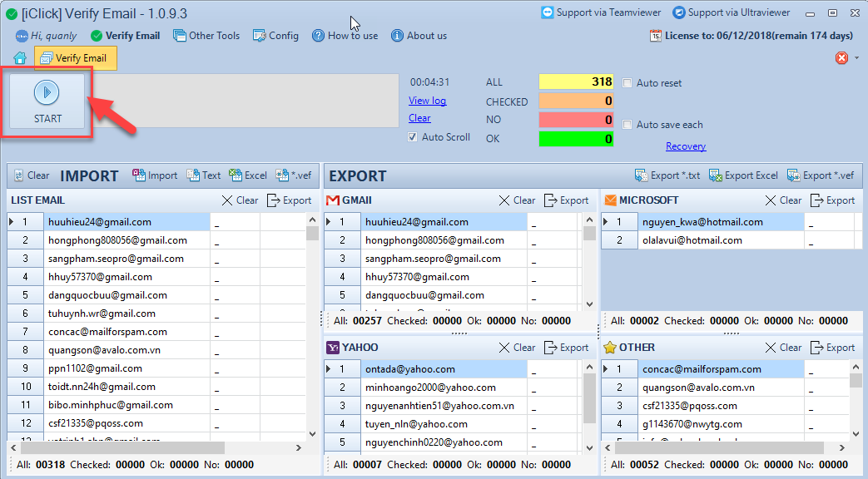Open the Recovery link
This screenshot has width=868, height=479.
coord(686,146)
